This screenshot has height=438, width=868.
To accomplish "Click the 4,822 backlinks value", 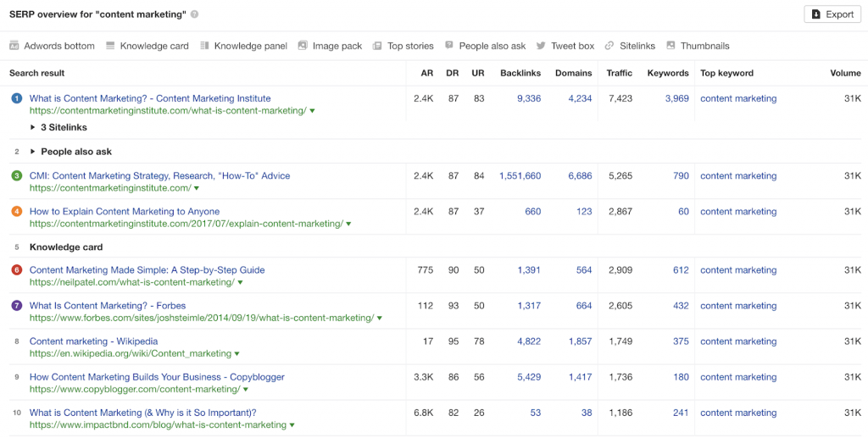I will click(x=529, y=341).
